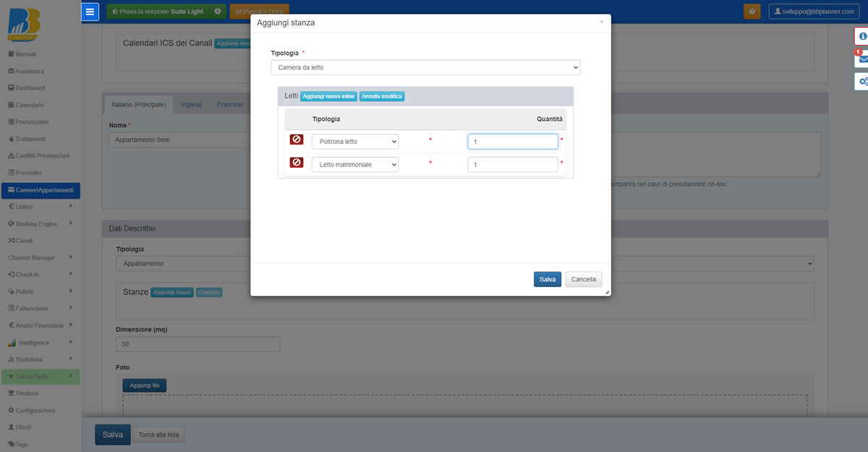This screenshot has width=868, height=452.
Task: Click Aggiungi nuovo inline for Letti
Action: click(329, 96)
